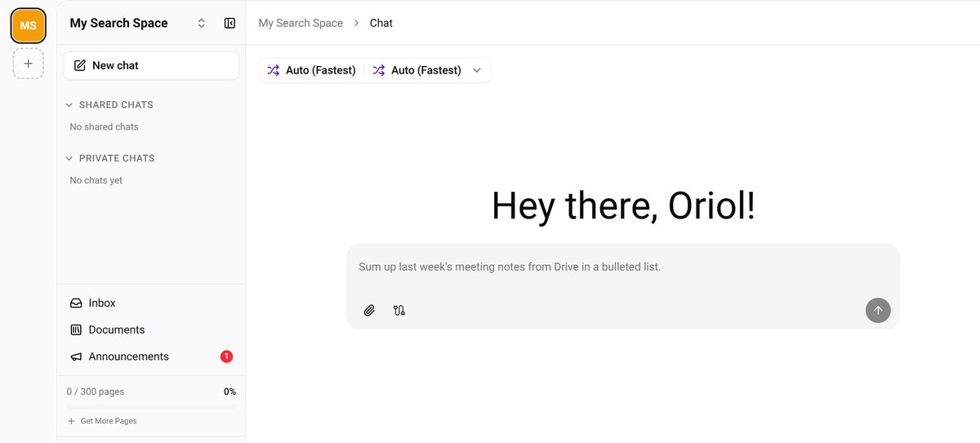The image size is (980, 443).
Task: Select the second Auto (Fastest) model option
Action: [417, 70]
